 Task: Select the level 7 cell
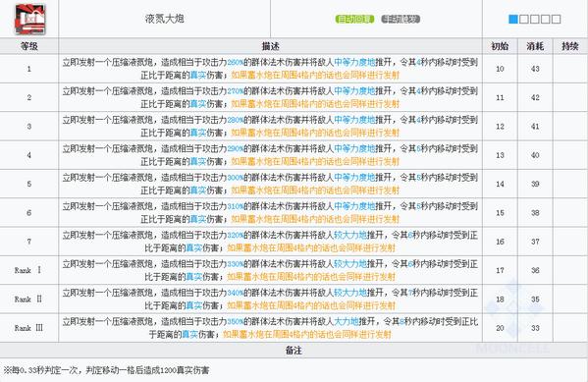29,242
